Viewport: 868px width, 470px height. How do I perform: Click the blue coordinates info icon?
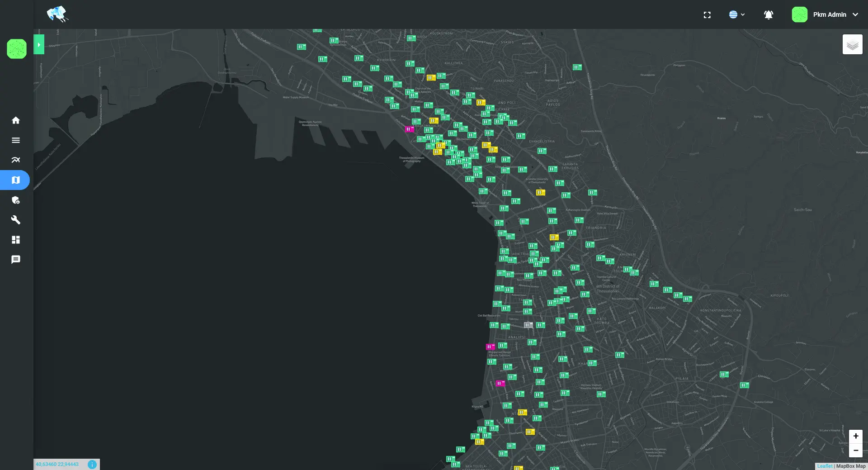tap(92, 465)
